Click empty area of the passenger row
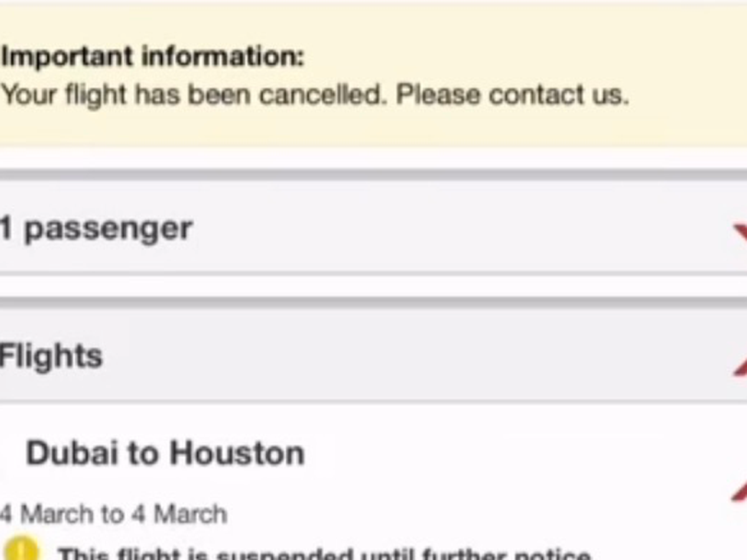Image resolution: width=747 pixels, height=560 pixels. [436, 229]
